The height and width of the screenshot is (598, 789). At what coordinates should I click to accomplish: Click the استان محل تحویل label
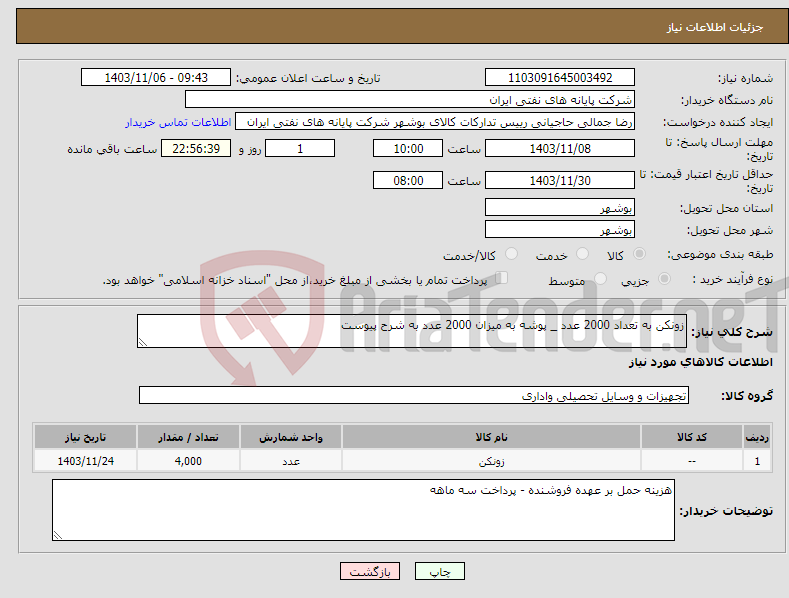(727, 208)
